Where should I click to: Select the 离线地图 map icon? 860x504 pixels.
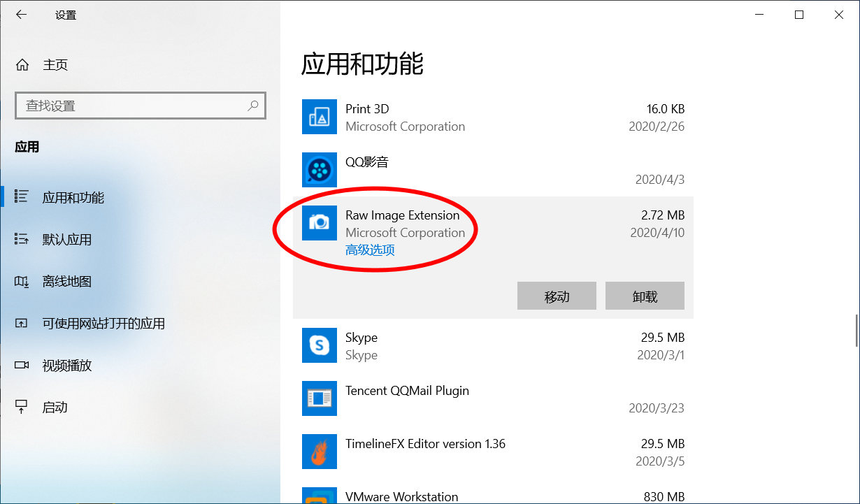tap(22, 281)
